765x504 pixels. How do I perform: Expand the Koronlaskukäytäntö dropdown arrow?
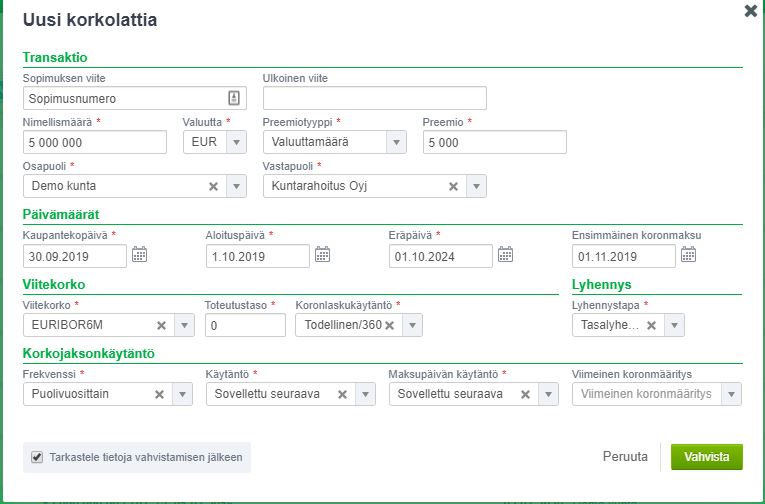412,325
